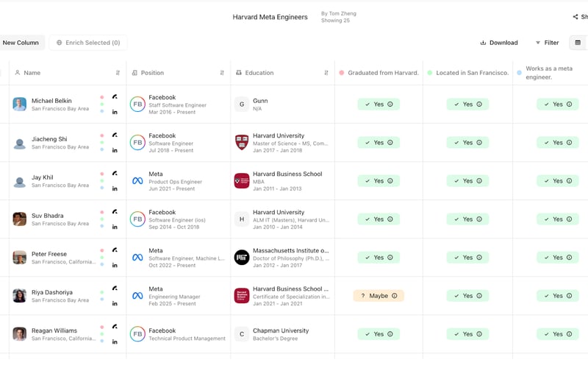
Task: Click the swoosh icon beside Jiacheng Shi's name
Action: coord(115,135)
